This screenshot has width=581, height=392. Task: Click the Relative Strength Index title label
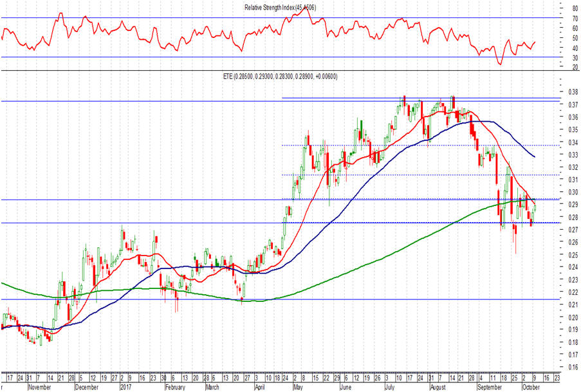(280, 8)
